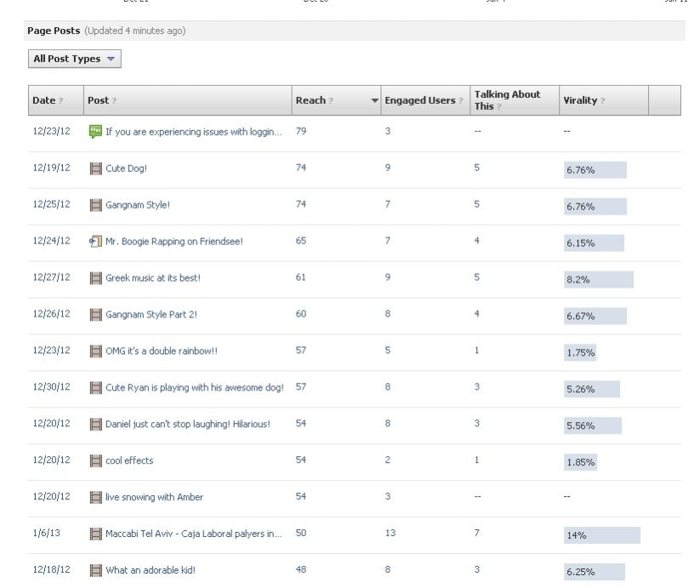Click the date "12/19/12"
This screenshot has width=700, height=588.
[51, 168]
